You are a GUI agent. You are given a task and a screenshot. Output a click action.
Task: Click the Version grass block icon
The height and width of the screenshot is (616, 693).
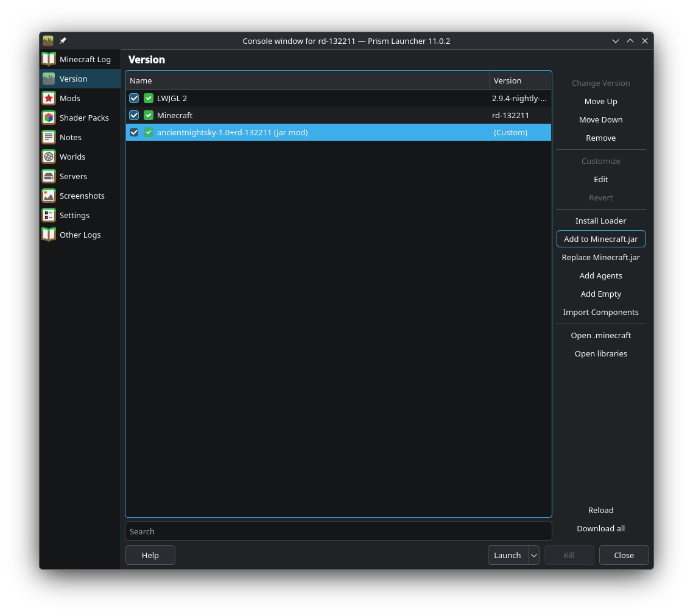[x=49, y=79]
